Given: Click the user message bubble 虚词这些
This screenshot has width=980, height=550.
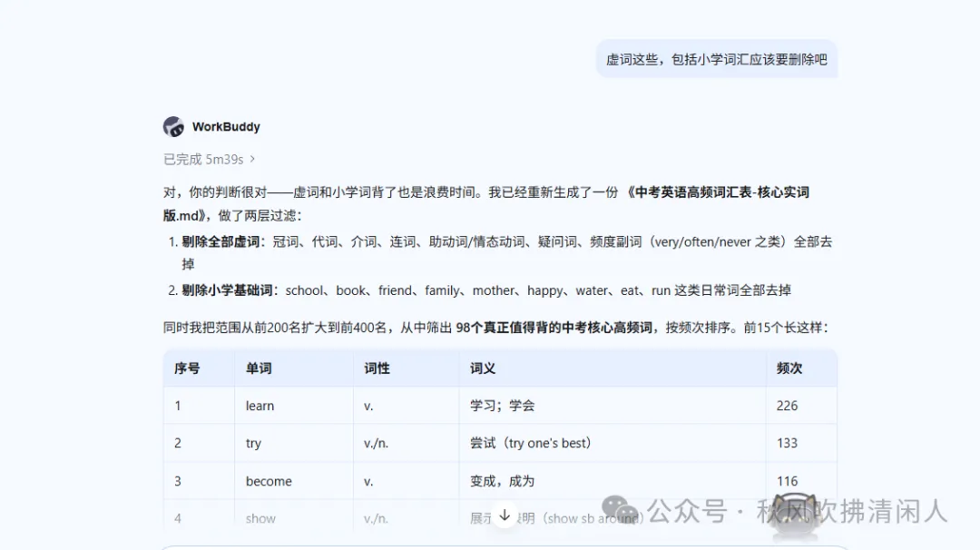Looking at the screenshot, I should 716,59.
